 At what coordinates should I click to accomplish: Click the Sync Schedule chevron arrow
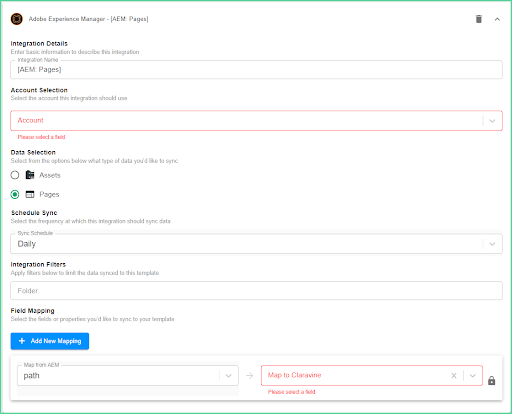pos(492,244)
